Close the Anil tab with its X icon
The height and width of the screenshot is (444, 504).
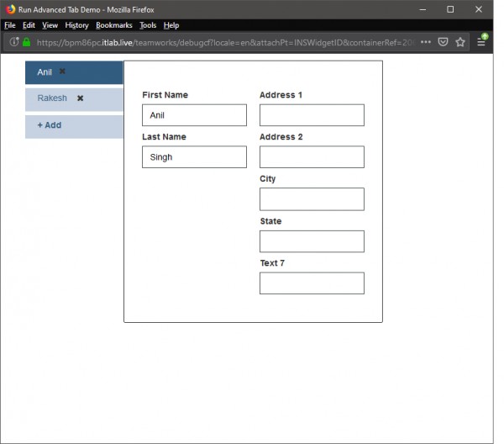pyautogui.click(x=62, y=71)
